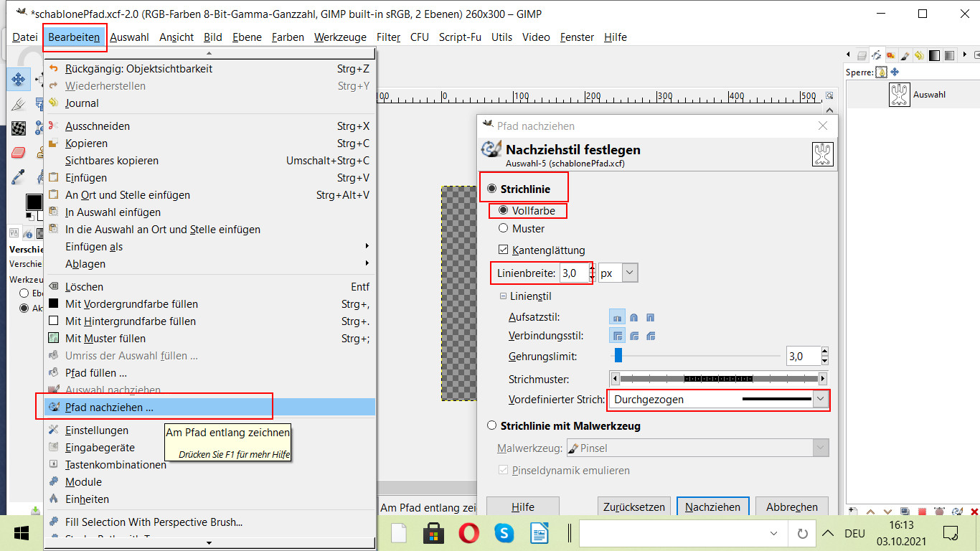This screenshot has width=980, height=551.
Task: Select the Auswahl path thumbnail in dock
Action: (x=900, y=95)
